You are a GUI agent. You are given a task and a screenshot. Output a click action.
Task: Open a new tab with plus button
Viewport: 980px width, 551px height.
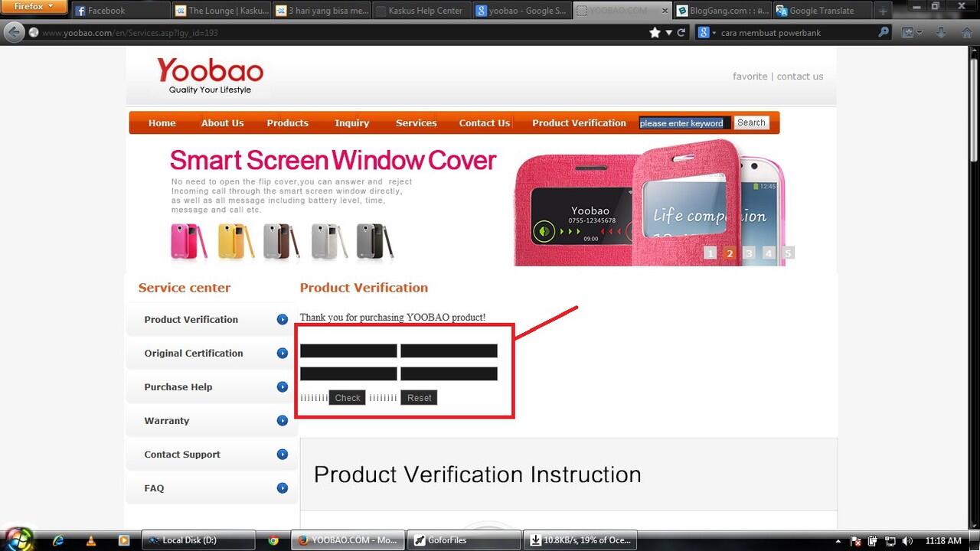tap(883, 11)
